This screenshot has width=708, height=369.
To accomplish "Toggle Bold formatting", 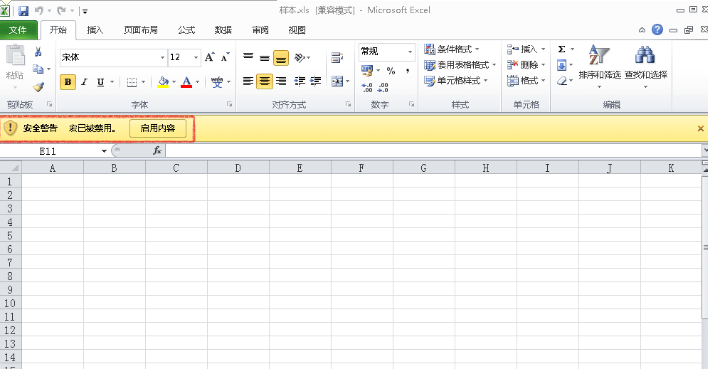I will 68,82.
